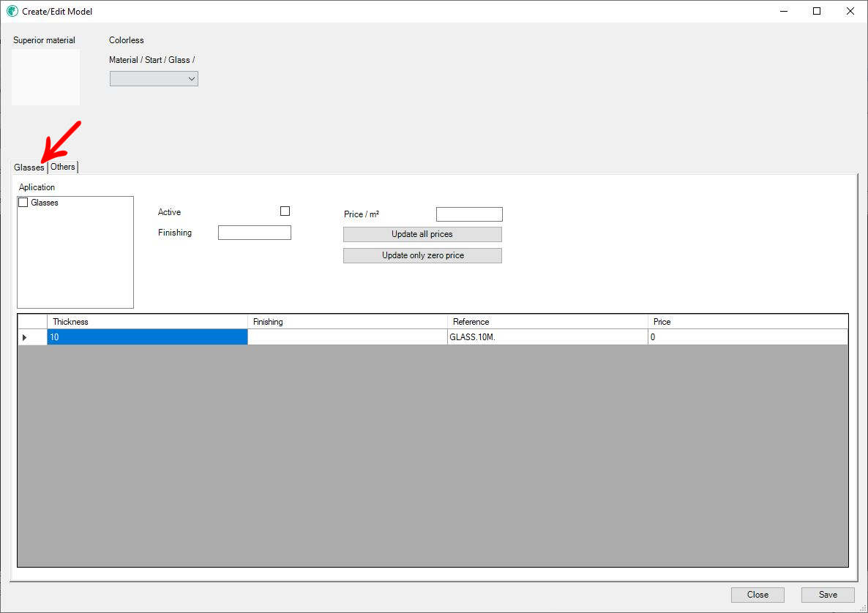Minimize the Create/Edit Model window
Image resolution: width=868 pixels, height=613 pixels.
(x=784, y=11)
